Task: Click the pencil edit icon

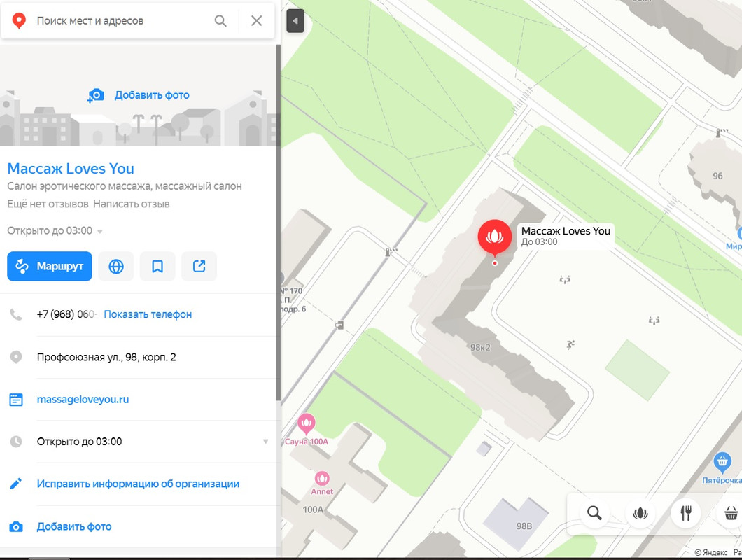Action: point(16,484)
